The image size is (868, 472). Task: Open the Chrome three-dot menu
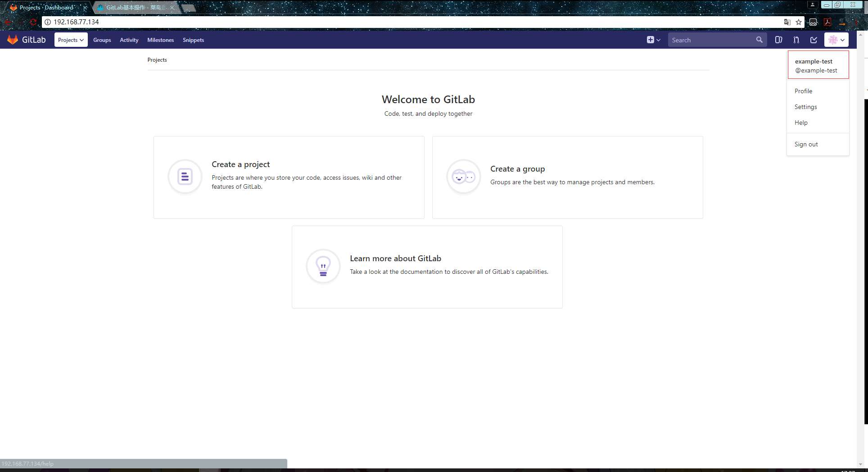point(856,22)
